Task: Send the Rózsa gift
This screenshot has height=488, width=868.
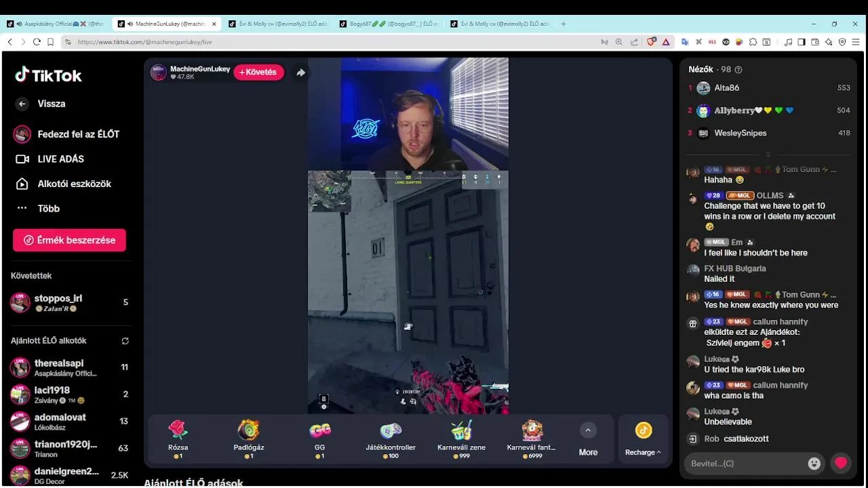Action: click(178, 439)
